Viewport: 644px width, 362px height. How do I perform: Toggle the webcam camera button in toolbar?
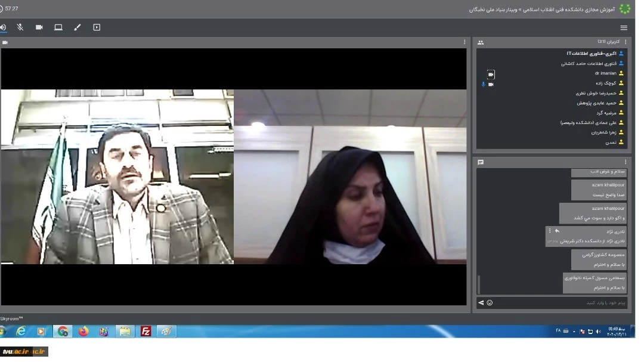(39, 27)
